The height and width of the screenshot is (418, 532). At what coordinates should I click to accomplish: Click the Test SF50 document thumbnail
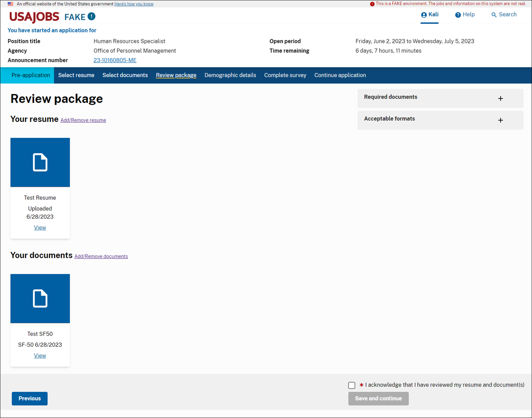[x=40, y=298]
